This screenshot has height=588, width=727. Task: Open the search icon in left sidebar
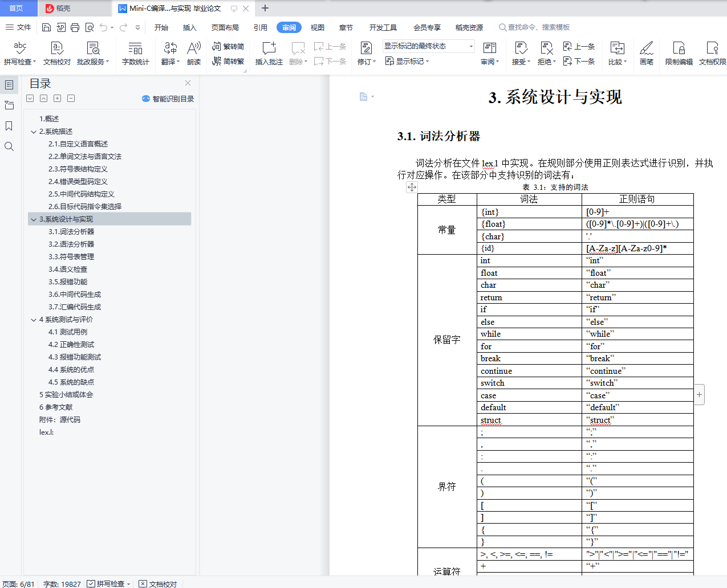click(x=9, y=146)
